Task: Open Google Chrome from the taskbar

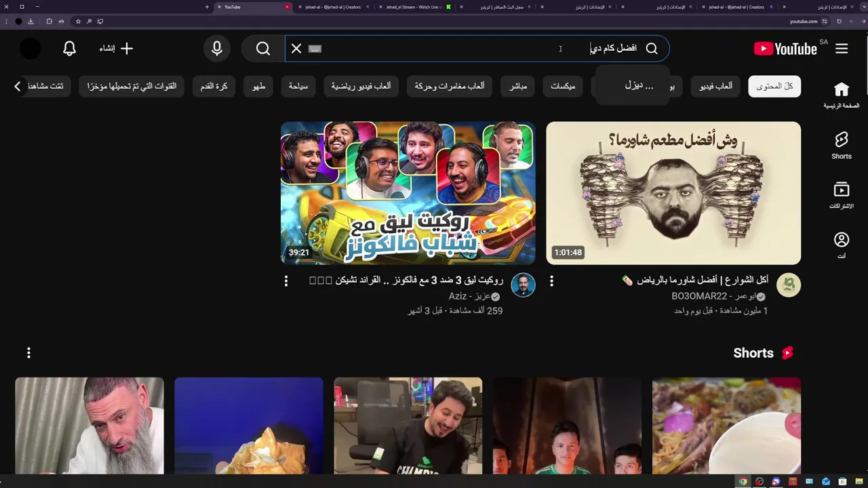Action: (743, 481)
